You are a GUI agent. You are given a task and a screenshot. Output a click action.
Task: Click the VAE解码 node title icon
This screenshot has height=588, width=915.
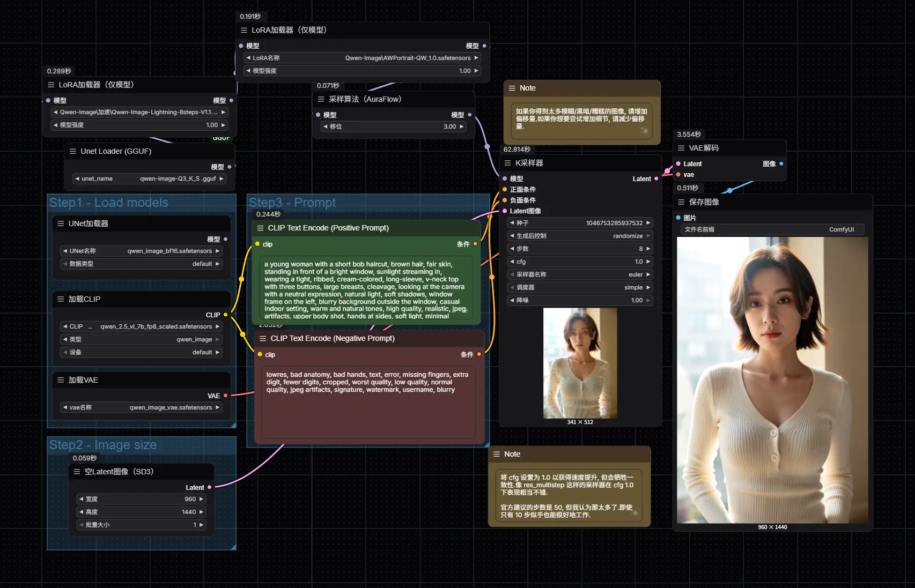[681, 148]
